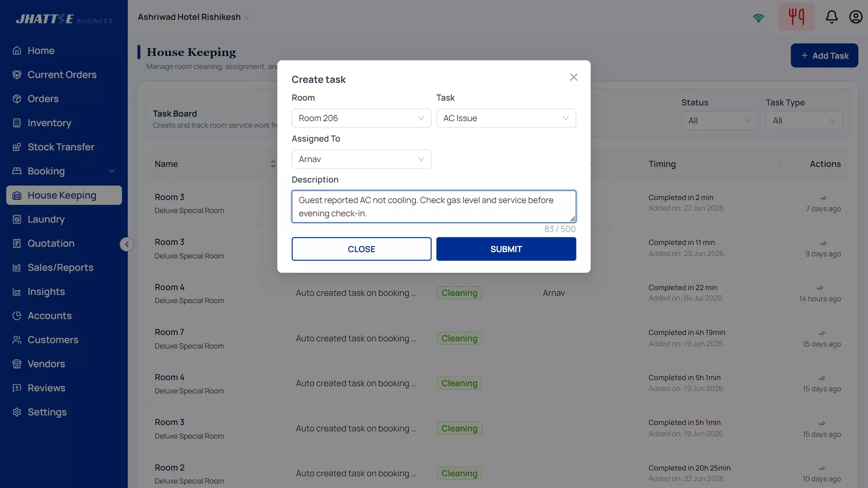Image resolution: width=868 pixels, height=488 pixels.
Task: Click in the Description text area
Action: (x=434, y=206)
